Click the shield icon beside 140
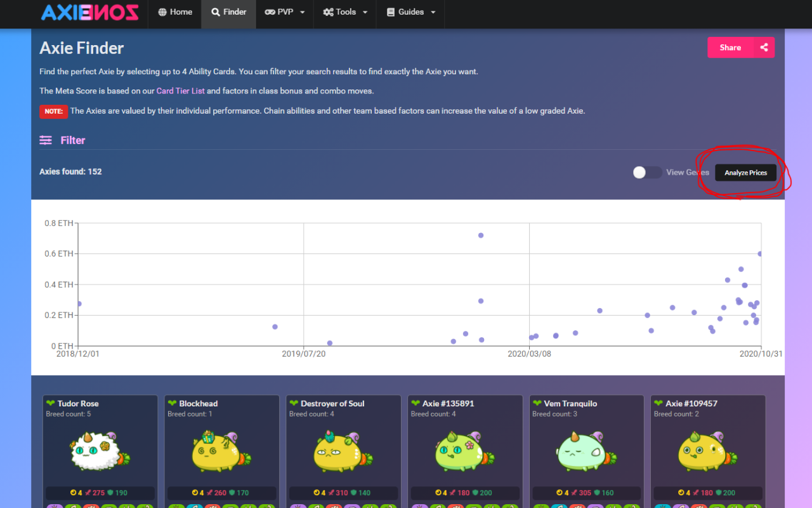 354,493
